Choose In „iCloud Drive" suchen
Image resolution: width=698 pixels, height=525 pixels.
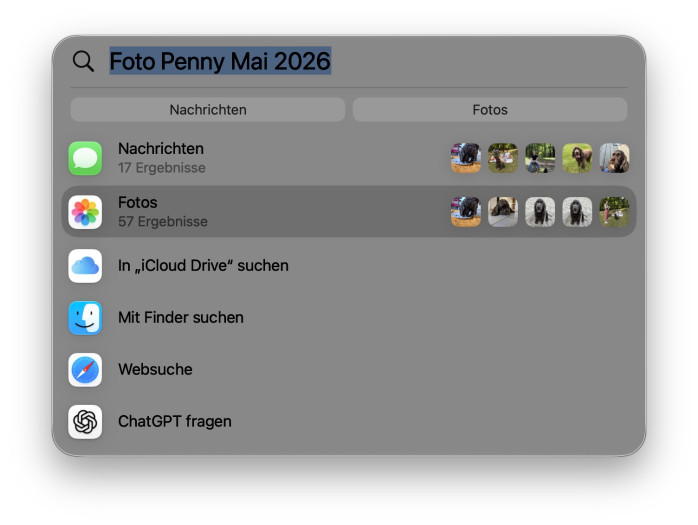coord(203,266)
